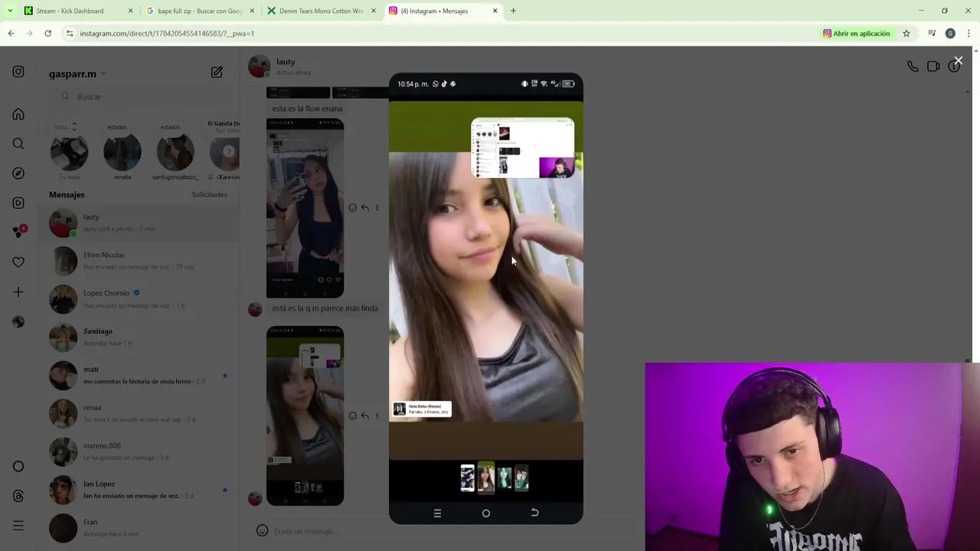980x551 pixels.
Task: Open the Reels icon in sidebar
Action: click(18, 203)
